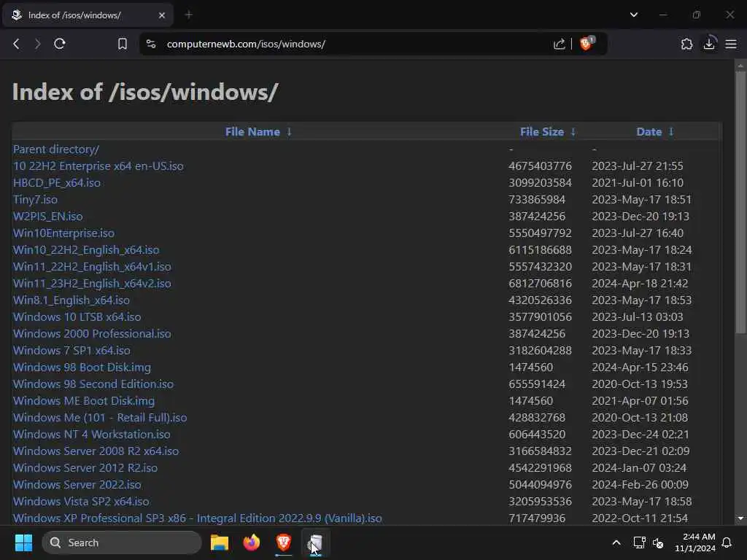Open the extensions menu
The height and width of the screenshot is (560, 747).
coord(686,44)
